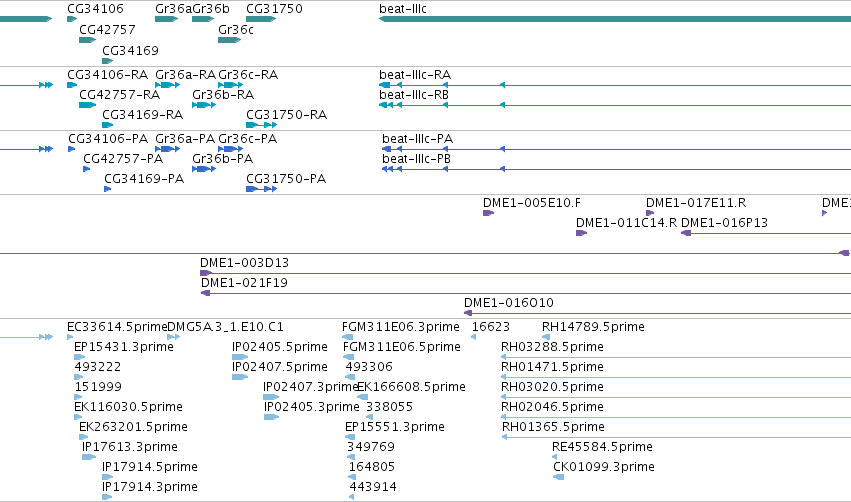The image size is (851, 502).
Task: Click the CG42757-PA protein label
Action: point(123,159)
